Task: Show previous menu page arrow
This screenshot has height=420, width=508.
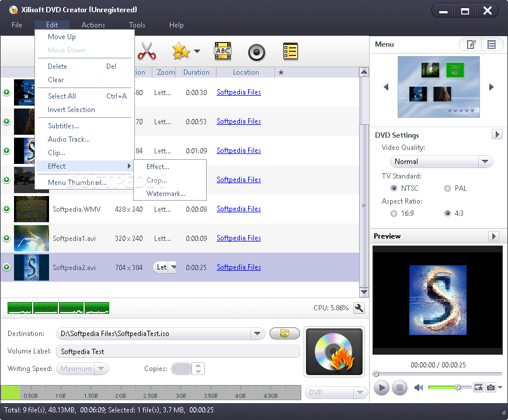Action: point(386,87)
